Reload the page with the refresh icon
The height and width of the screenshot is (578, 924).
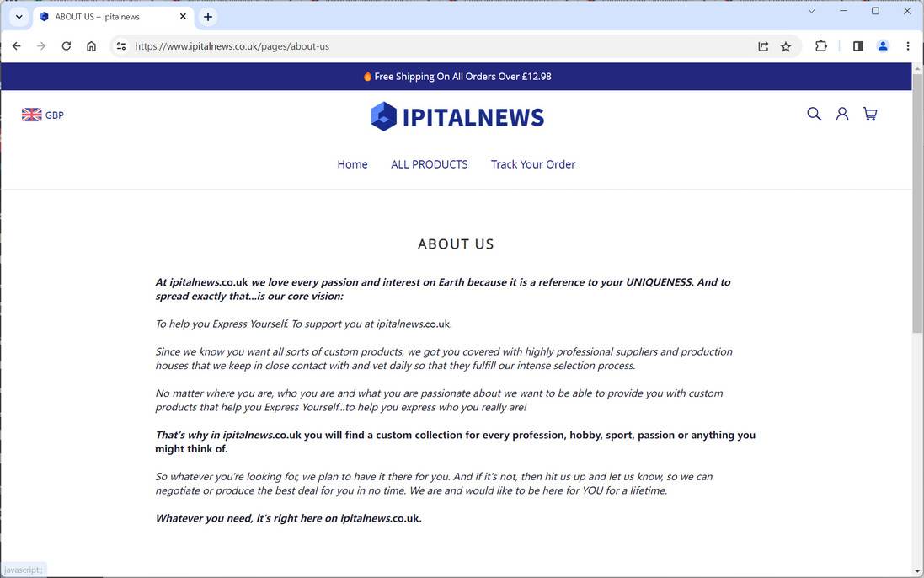pyautogui.click(x=67, y=46)
